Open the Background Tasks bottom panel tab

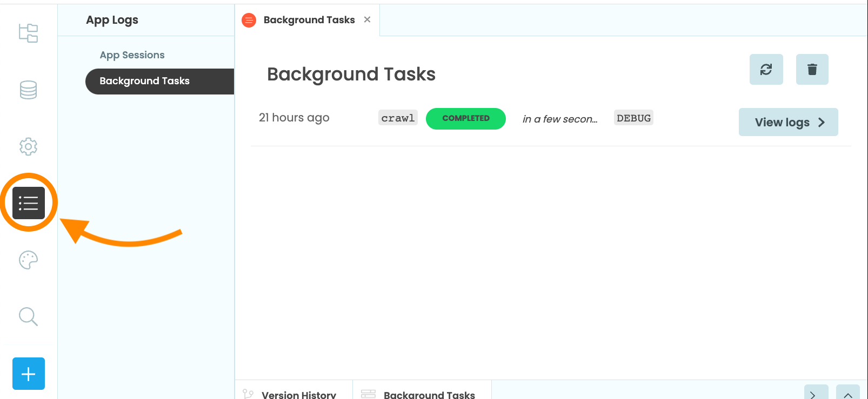point(429,394)
